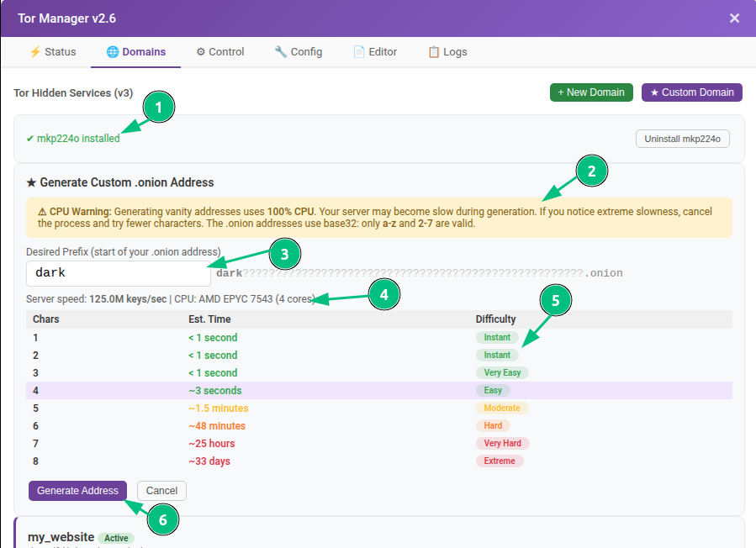Viewport: 756px width, 548px height.
Task: Click the '~33 days' estimate
Action: [209, 461]
